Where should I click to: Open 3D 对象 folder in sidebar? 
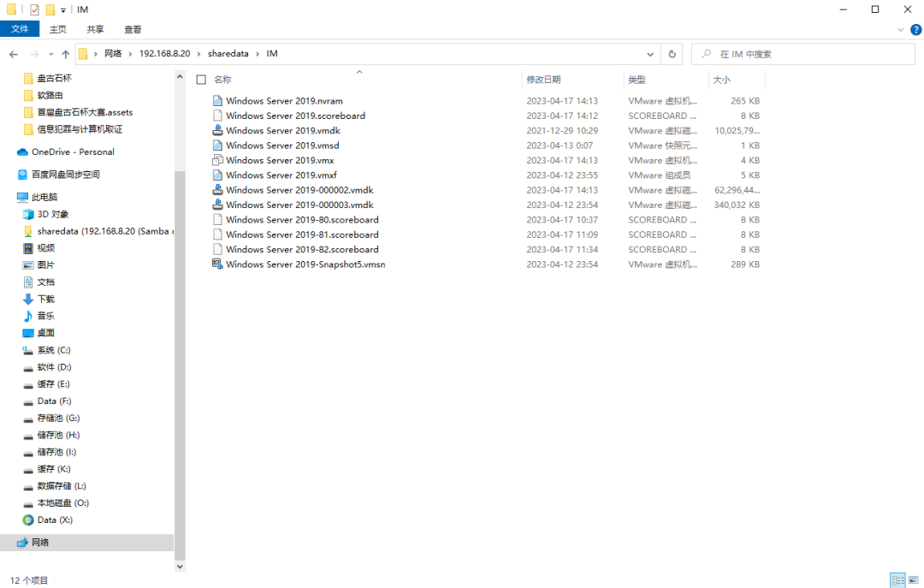click(x=45, y=214)
